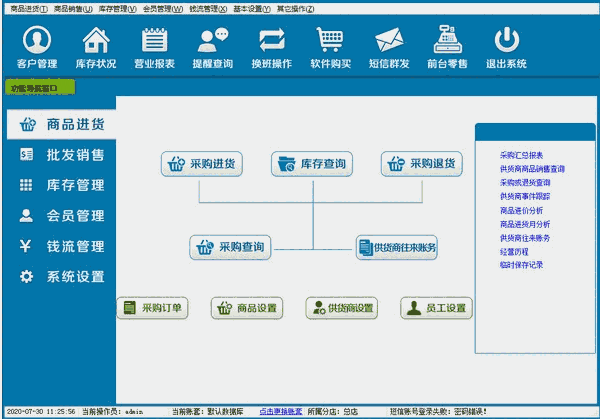Open 商品进货(T) menu
The image size is (600, 419).
point(29,8)
